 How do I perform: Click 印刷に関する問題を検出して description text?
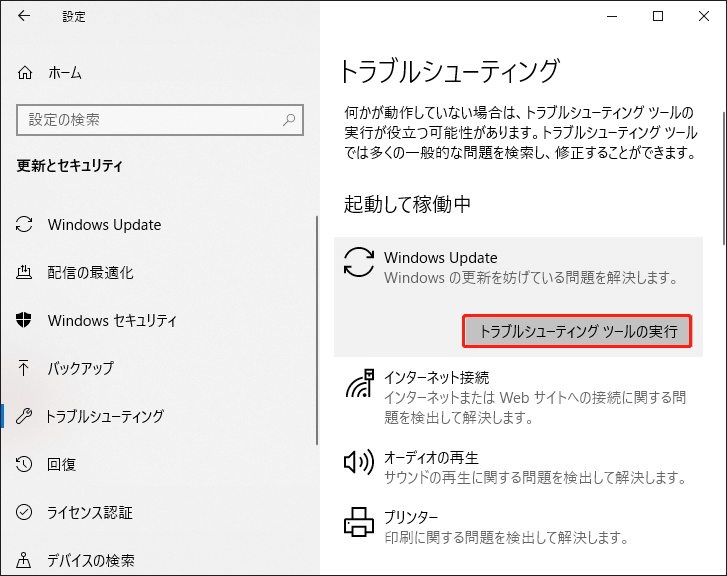(507, 538)
